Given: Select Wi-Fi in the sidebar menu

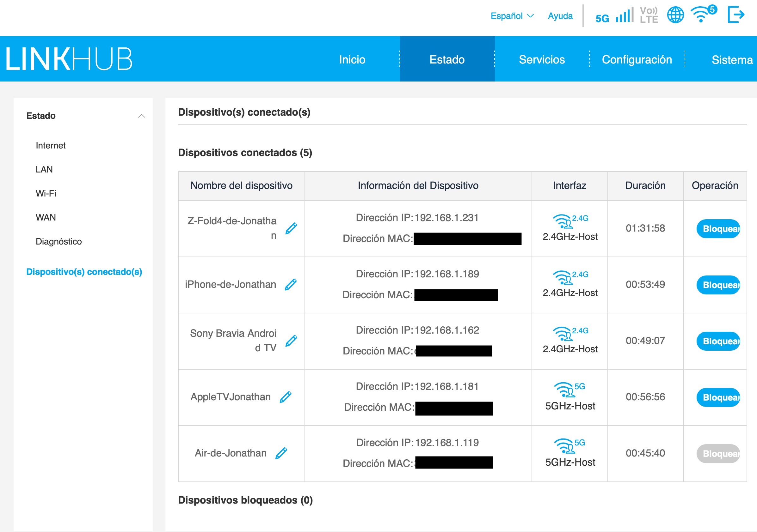Looking at the screenshot, I should (x=46, y=193).
